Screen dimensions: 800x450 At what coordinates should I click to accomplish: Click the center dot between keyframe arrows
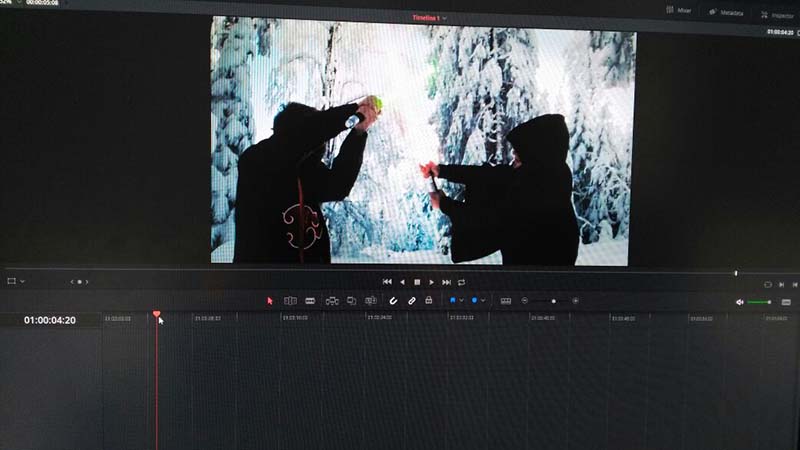click(x=80, y=282)
